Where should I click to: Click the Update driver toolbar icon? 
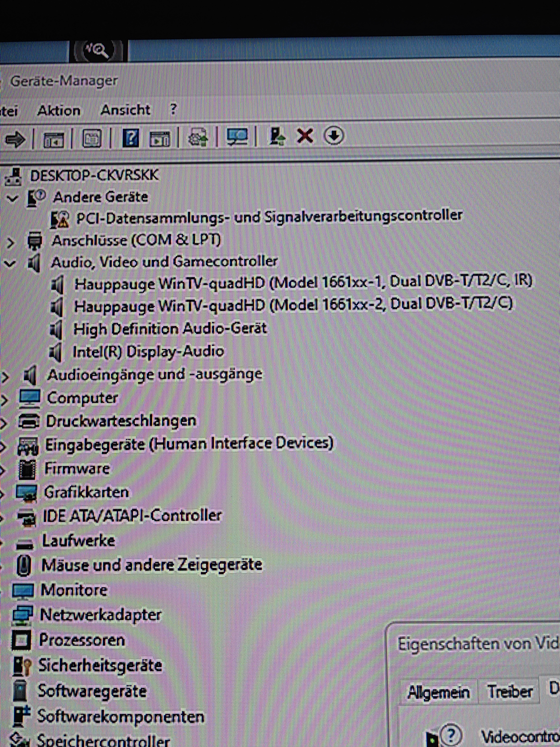tap(277, 137)
